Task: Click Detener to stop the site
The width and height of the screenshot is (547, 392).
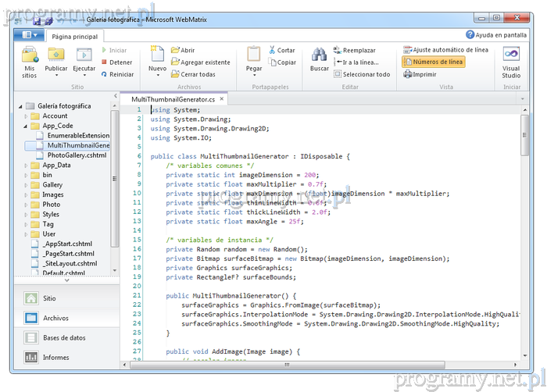Action: pyautogui.click(x=116, y=62)
